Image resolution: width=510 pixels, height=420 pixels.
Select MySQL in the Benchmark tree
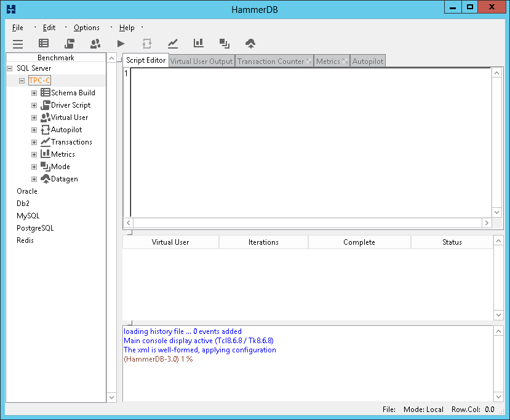[28, 216]
